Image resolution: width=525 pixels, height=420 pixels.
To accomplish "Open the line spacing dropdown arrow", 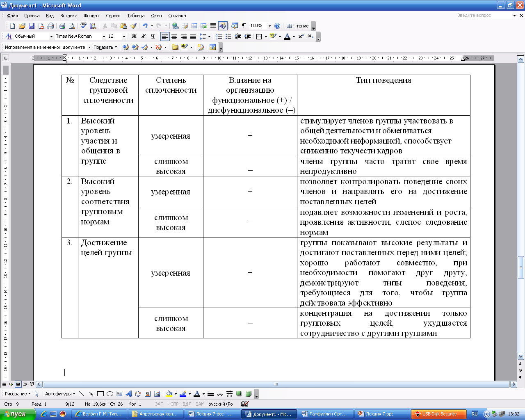I will tap(209, 37).
